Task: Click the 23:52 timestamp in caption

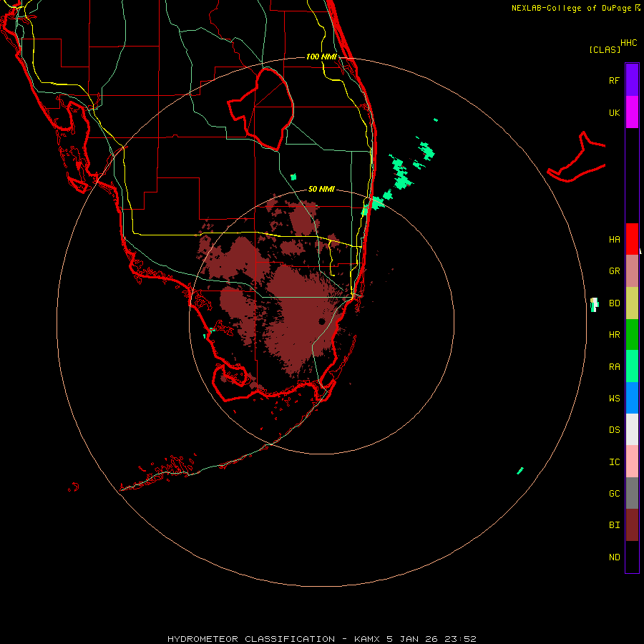Action: click(x=462, y=639)
